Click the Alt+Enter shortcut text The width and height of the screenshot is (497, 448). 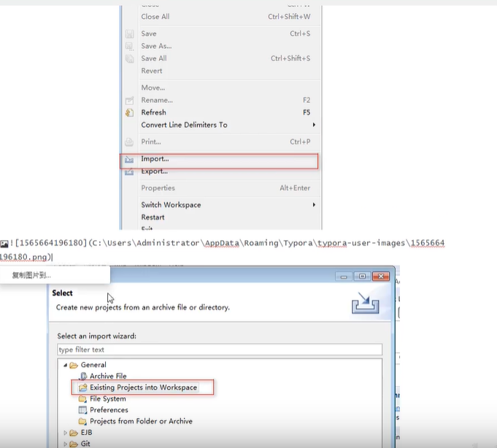pyautogui.click(x=295, y=188)
